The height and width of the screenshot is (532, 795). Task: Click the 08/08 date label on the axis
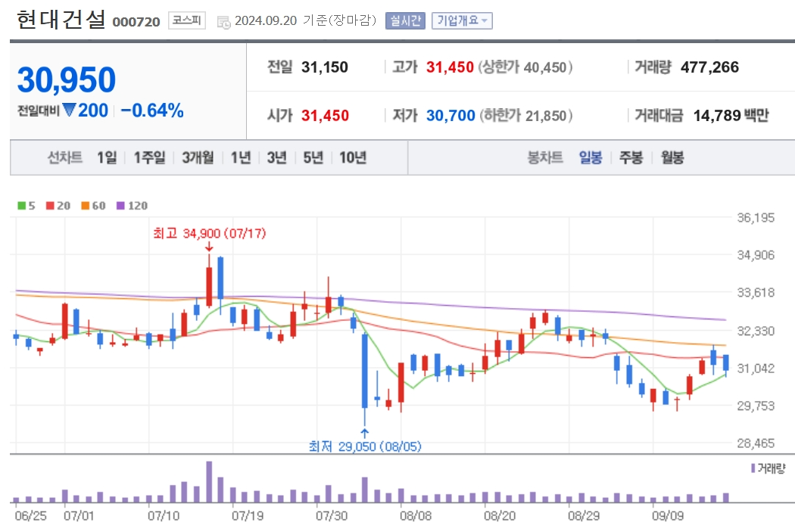click(x=416, y=516)
